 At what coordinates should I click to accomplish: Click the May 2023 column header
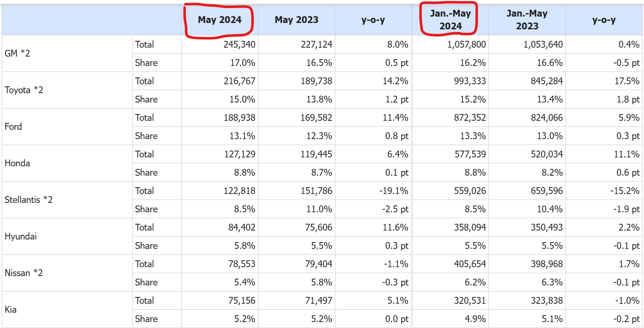[x=296, y=20]
